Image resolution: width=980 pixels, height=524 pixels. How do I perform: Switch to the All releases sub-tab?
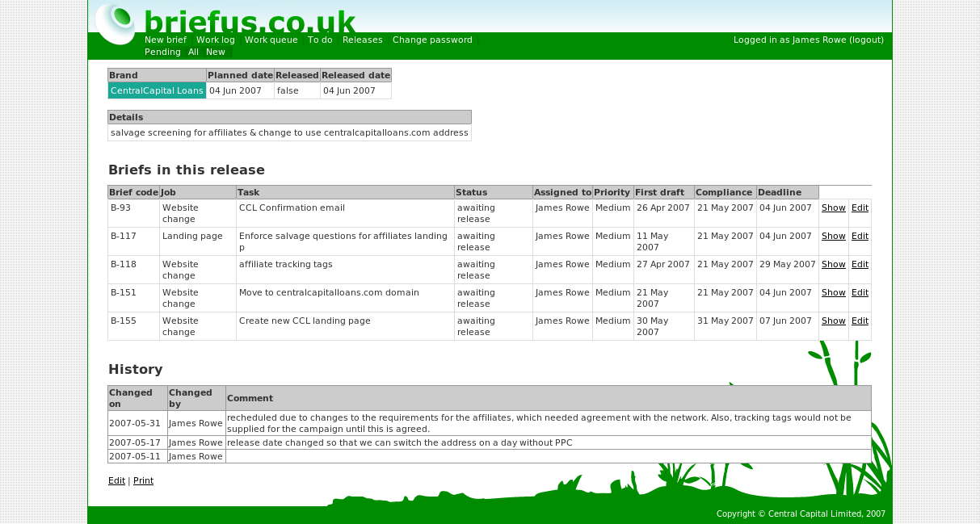point(193,52)
